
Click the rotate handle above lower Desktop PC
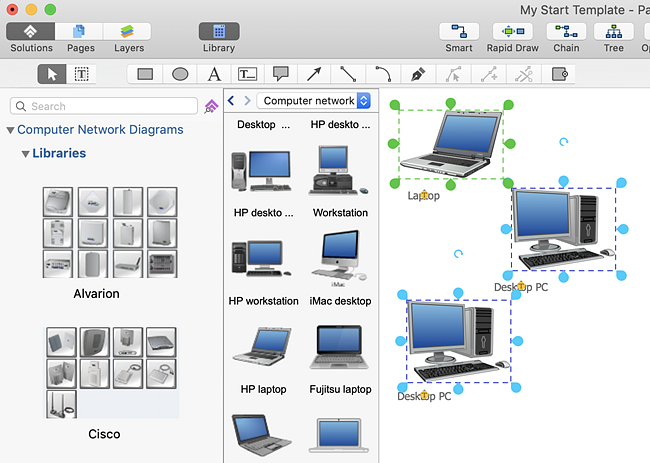coord(458,254)
